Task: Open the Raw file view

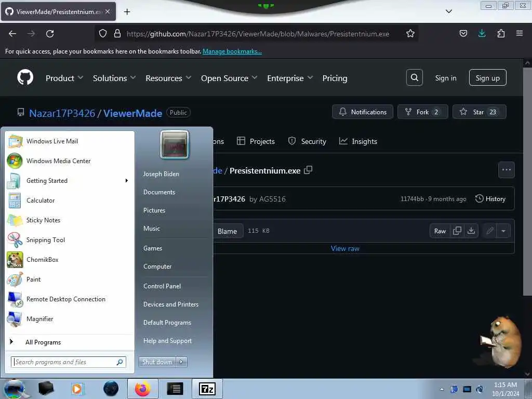Action: [x=440, y=231]
